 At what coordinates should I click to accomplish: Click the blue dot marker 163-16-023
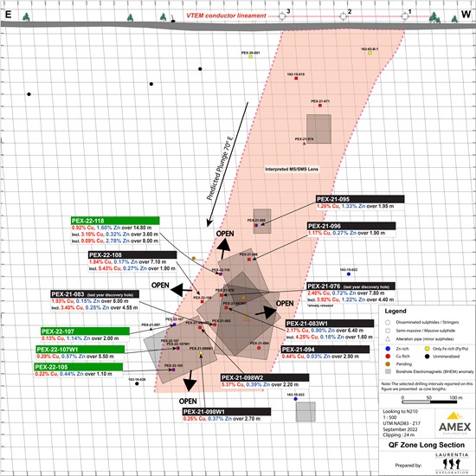coord(295,399)
